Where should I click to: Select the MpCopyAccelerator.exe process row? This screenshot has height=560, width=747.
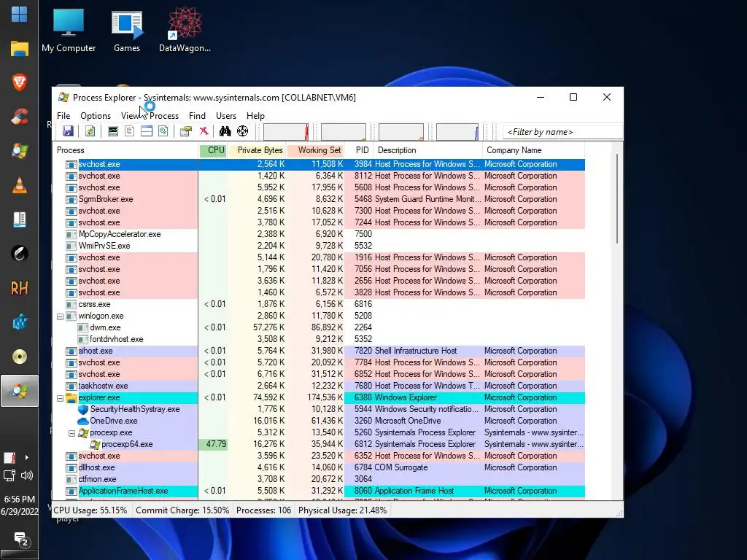coord(320,234)
